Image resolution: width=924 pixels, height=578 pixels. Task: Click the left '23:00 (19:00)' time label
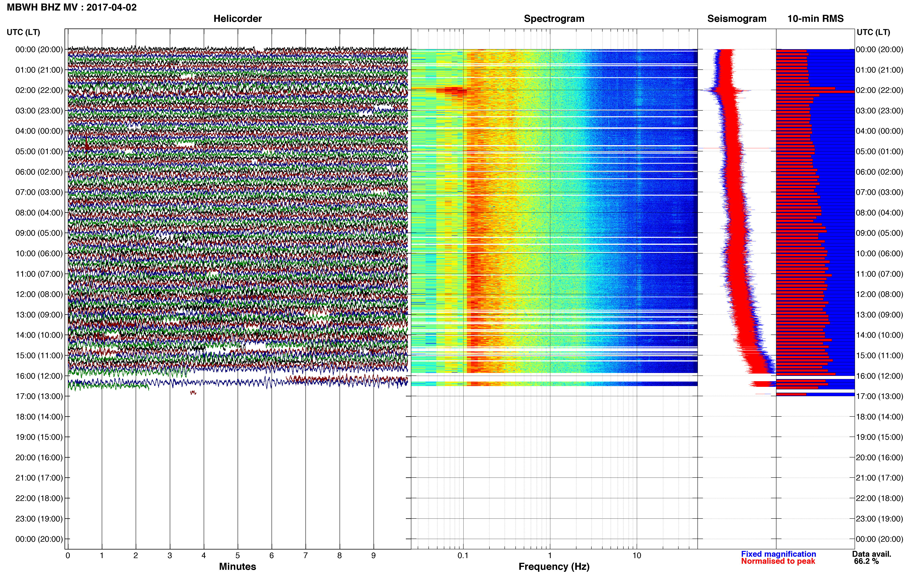click(x=39, y=519)
